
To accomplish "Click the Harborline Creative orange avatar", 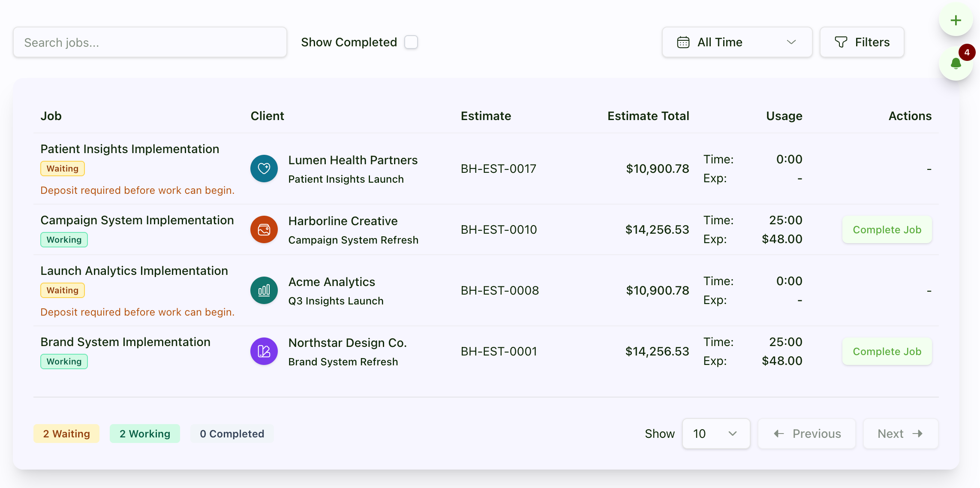I will tap(264, 229).
